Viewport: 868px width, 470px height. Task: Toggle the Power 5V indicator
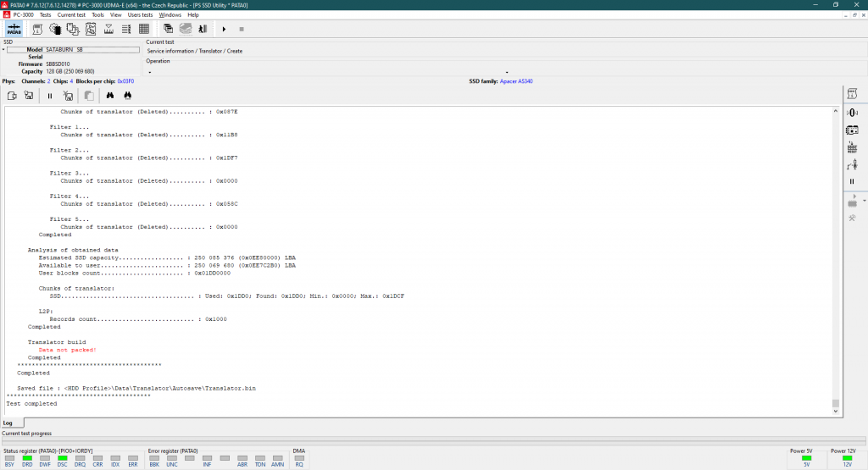806,458
